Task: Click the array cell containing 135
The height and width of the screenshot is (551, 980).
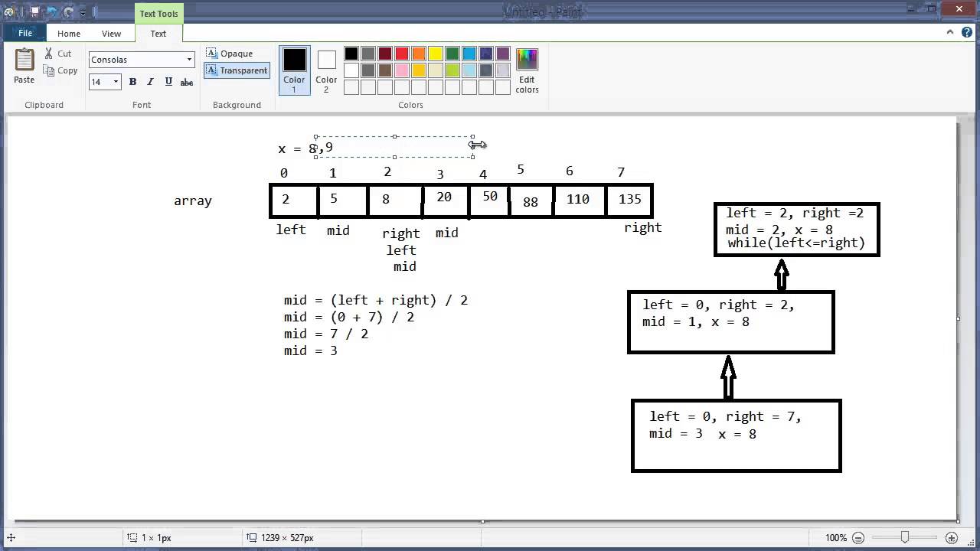Action: [x=629, y=200]
